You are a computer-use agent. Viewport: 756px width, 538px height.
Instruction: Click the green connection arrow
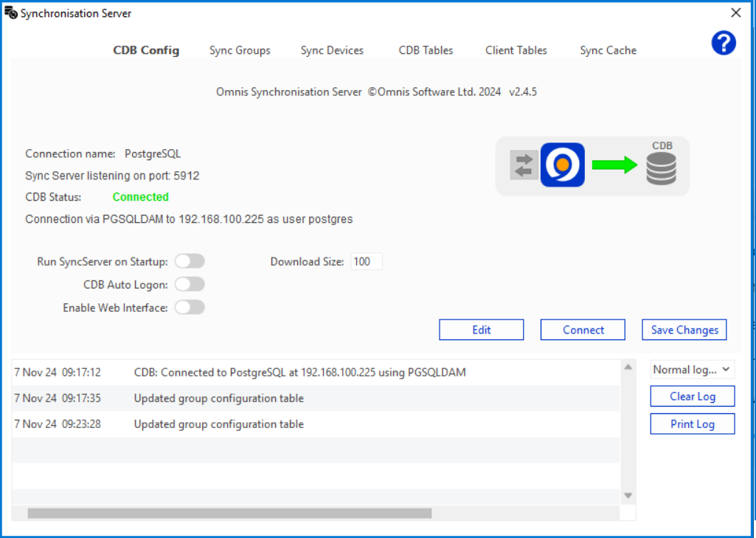614,165
